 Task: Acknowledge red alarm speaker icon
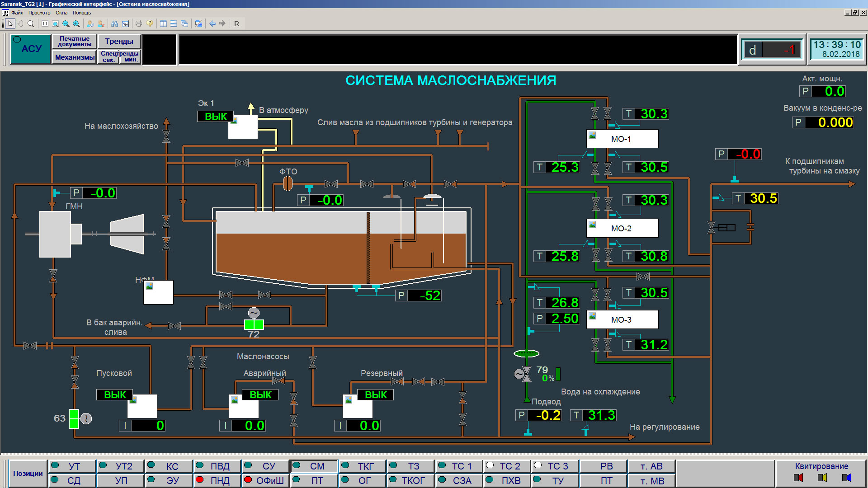pyautogui.click(x=798, y=478)
